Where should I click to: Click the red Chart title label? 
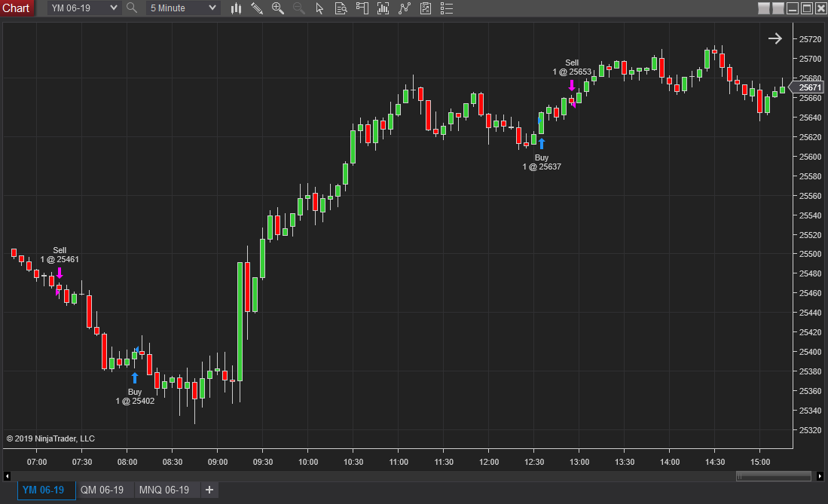pyautogui.click(x=17, y=8)
